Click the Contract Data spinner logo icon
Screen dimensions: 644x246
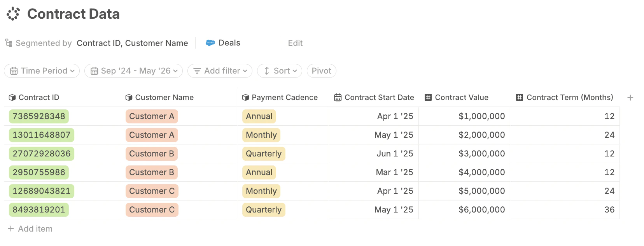(13, 14)
